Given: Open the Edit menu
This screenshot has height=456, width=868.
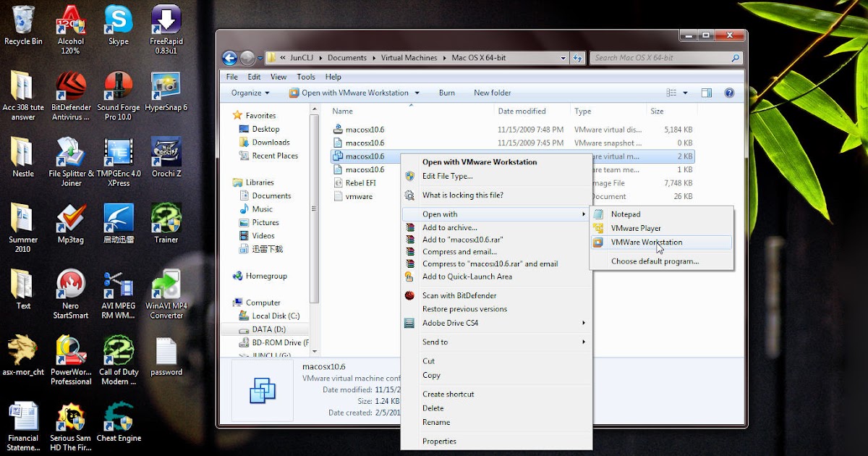Looking at the screenshot, I should (x=254, y=77).
